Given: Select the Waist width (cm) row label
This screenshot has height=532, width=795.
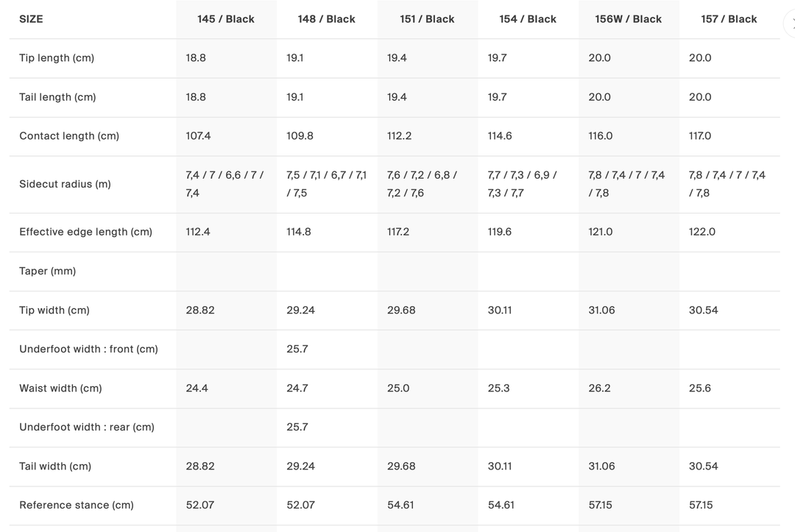Looking at the screenshot, I should tap(60, 388).
